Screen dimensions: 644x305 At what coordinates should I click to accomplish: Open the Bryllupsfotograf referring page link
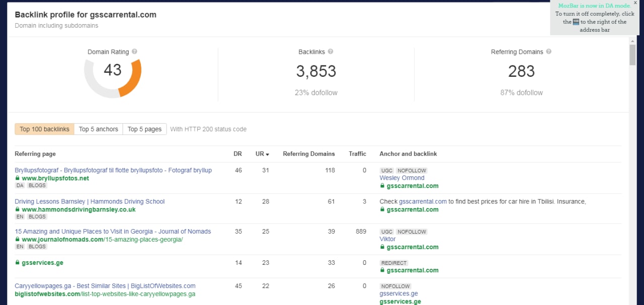[x=113, y=170]
